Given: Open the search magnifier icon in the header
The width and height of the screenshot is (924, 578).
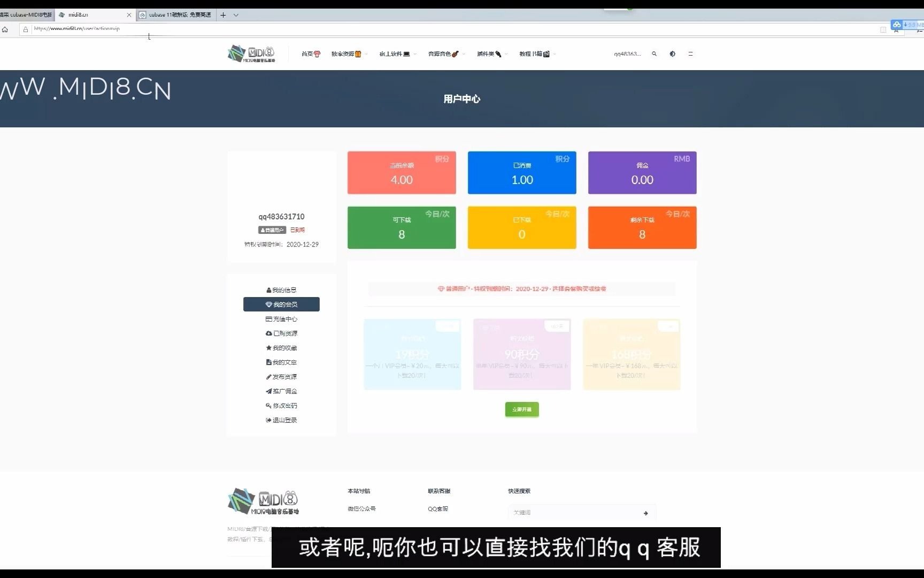Looking at the screenshot, I should coord(654,54).
